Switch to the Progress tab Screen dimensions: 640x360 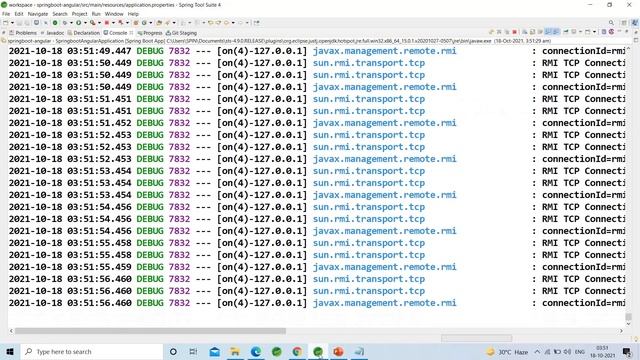pyautogui.click(x=150, y=33)
